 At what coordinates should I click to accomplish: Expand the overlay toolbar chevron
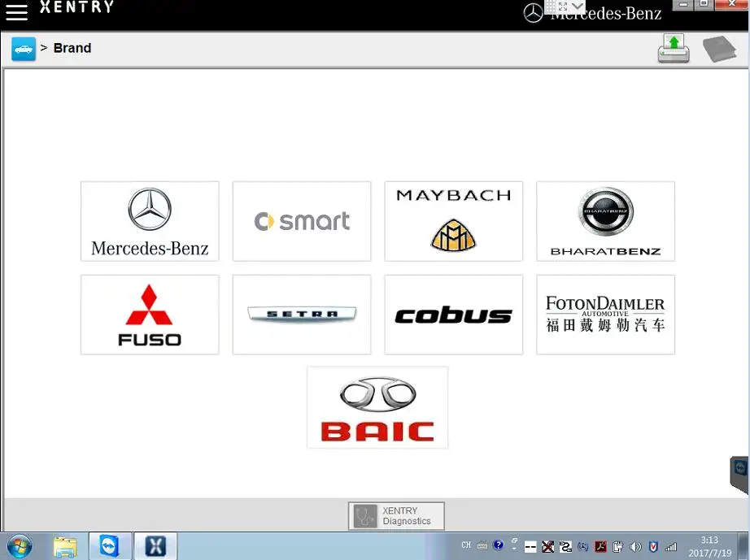click(x=578, y=7)
